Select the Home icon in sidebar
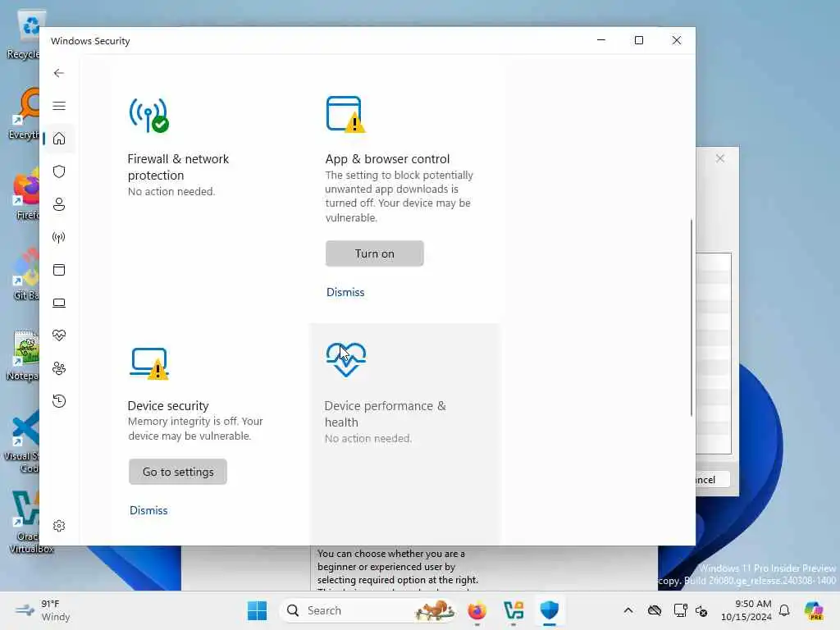 (59, 139)
